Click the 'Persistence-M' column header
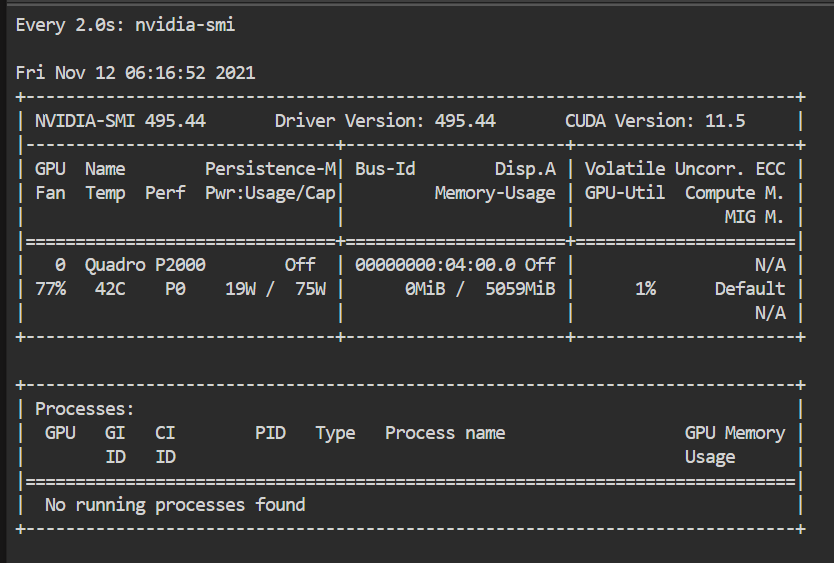Image resolution: width=834 pixels, height=563 pixels. tap(271, 169)
